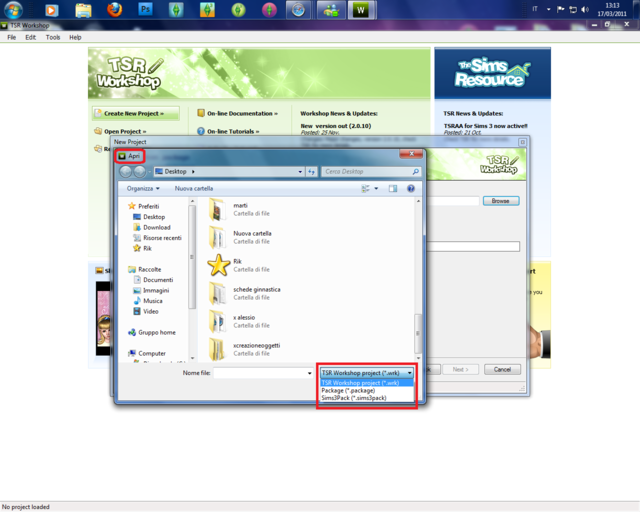This screenshot has width=640, height=512.
Task: Open Windows Start menu orb
Action: point(13,10)
